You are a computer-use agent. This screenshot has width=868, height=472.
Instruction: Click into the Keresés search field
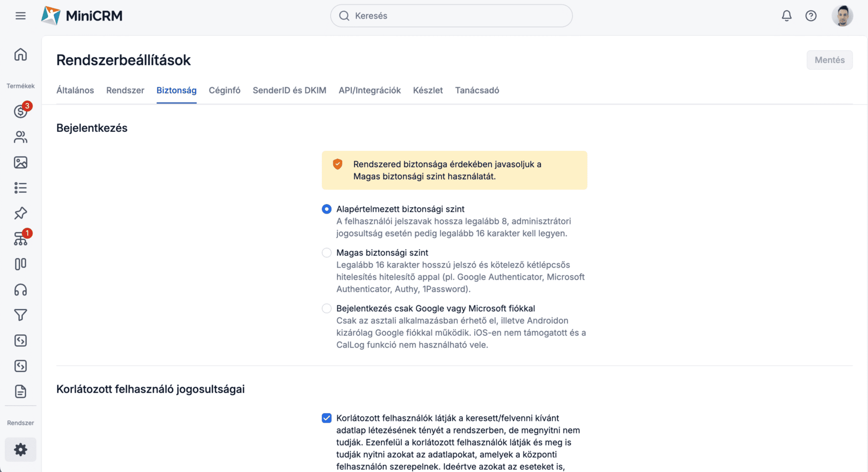pyautogui.click(x=452, y=16)
